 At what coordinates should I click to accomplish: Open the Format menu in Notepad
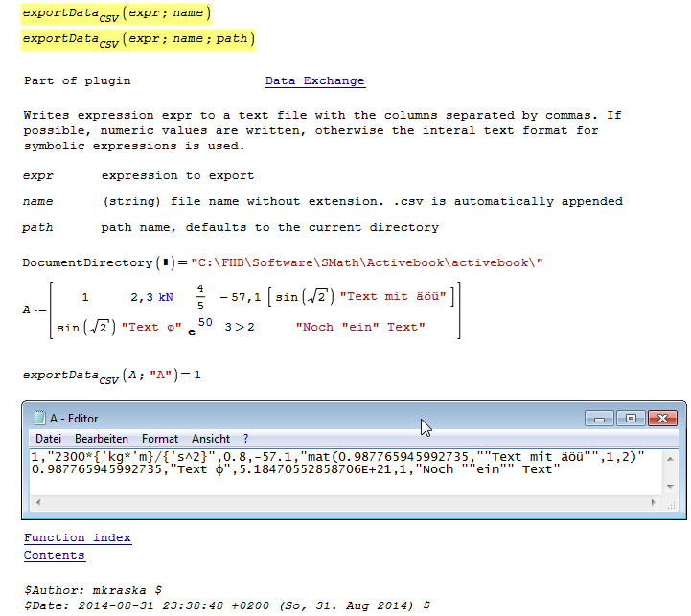pyautogui.click(x=160, y=438)
